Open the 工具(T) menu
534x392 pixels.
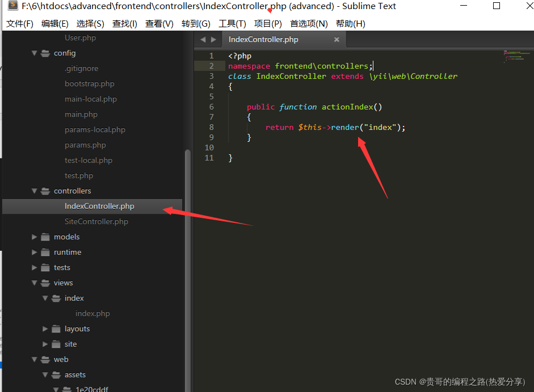tap(232, 23)
